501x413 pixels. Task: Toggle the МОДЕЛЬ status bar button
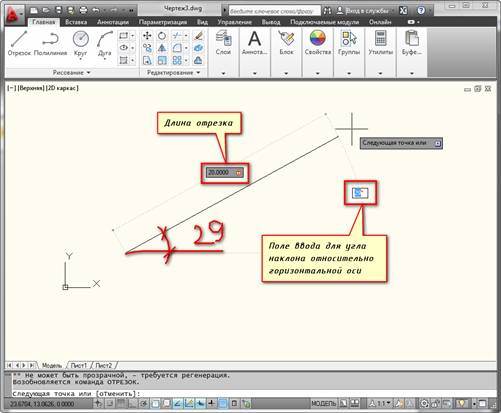[324, 404]
